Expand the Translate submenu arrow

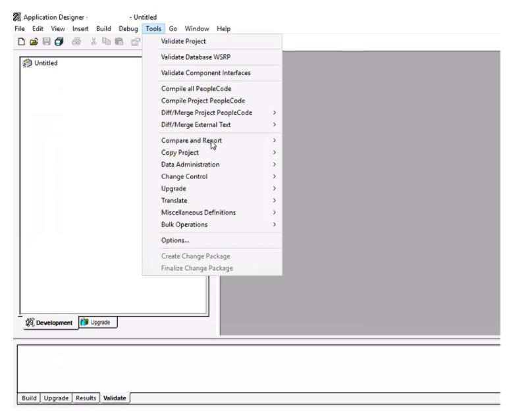click(274, 200)
